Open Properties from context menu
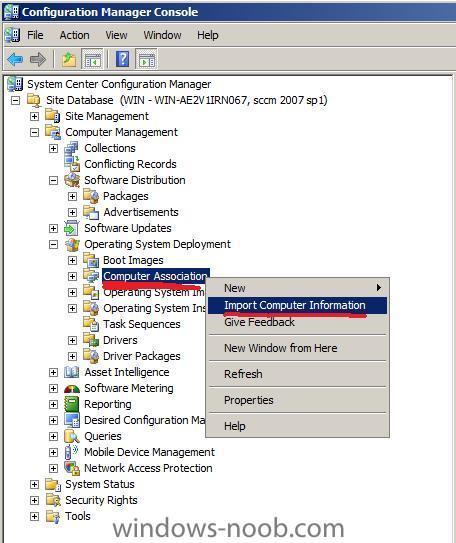The image size is (456, 543). point(297,400)
